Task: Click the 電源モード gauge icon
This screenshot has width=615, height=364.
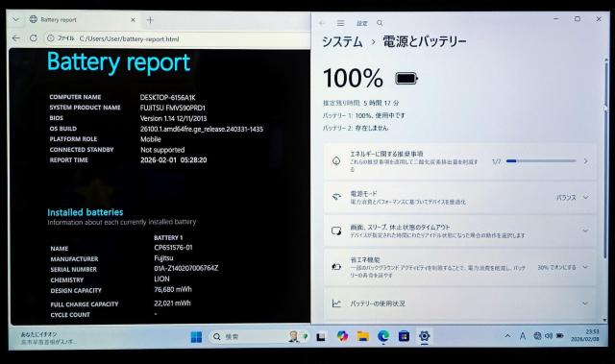Action: (x=336, y=197)
